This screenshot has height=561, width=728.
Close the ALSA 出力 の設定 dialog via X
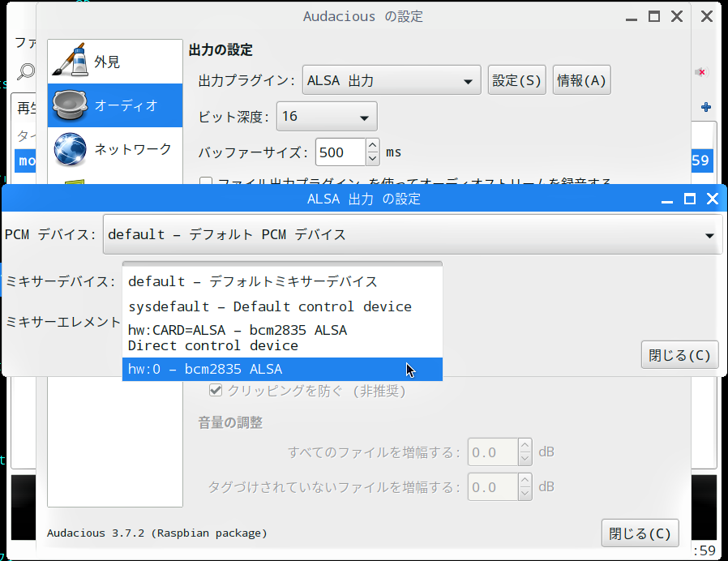tap(713, 199)
